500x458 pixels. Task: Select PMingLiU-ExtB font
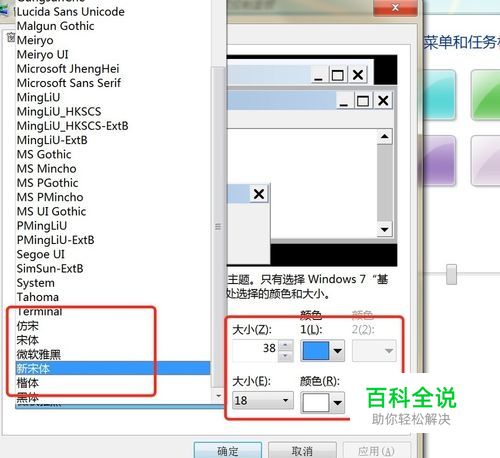click(56, 240)
